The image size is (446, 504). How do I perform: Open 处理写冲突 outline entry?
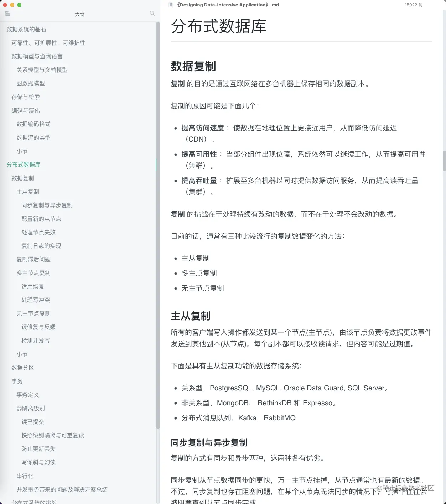point(36,300)
